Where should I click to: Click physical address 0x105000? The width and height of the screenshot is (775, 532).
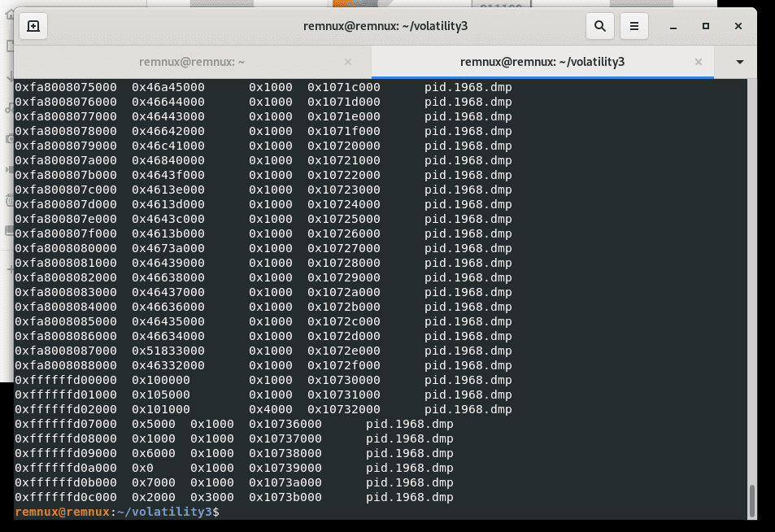click(161, 395)
